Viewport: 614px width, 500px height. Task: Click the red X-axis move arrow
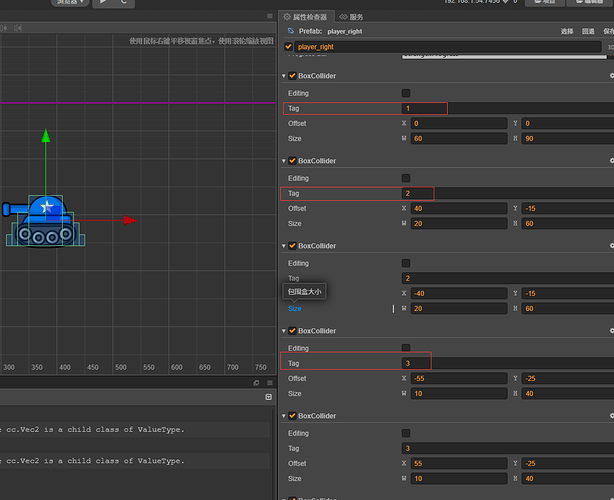(128, 221)
